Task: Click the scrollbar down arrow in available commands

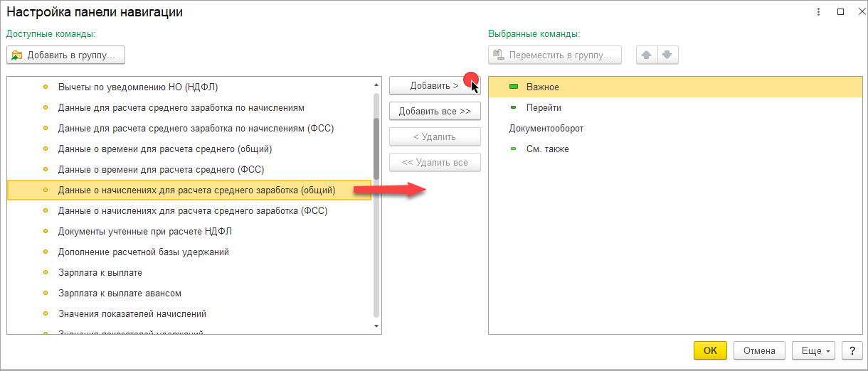Action: pyautogui.click(x=376, y=327)
